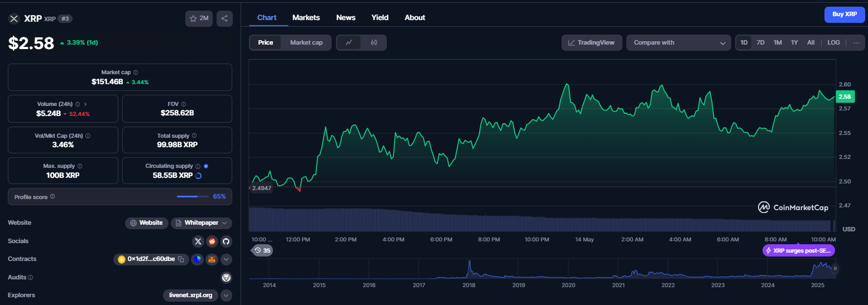Expand Volume (24h) arrow chevron
The image size is (868, 305).
pos(85,104)
